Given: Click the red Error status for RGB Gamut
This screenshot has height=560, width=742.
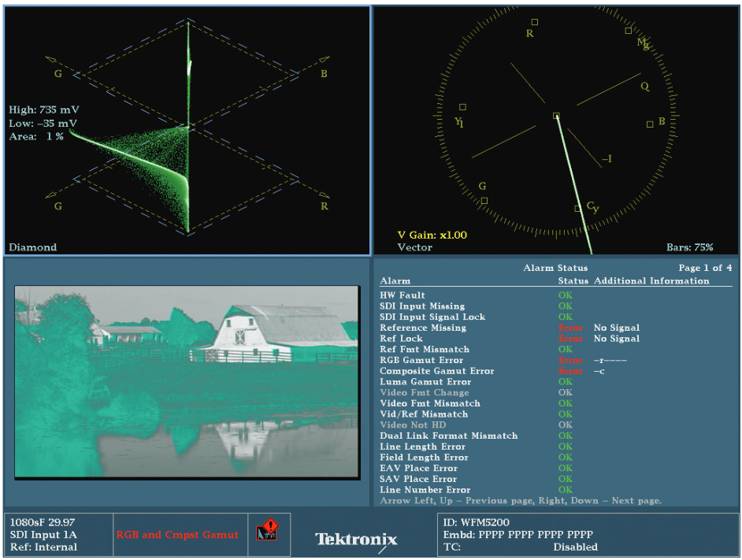Looking at the screenshot, I should [x=570, y=360].
